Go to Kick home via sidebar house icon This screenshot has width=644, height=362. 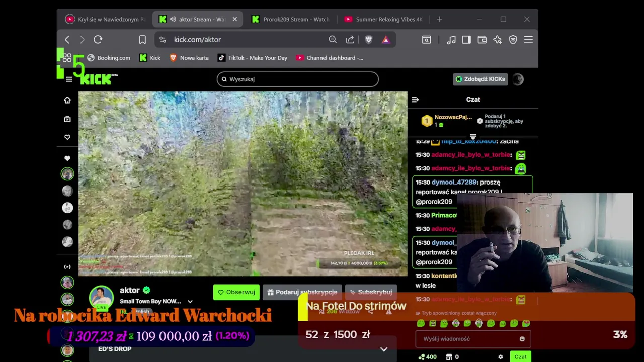[67, 100]
